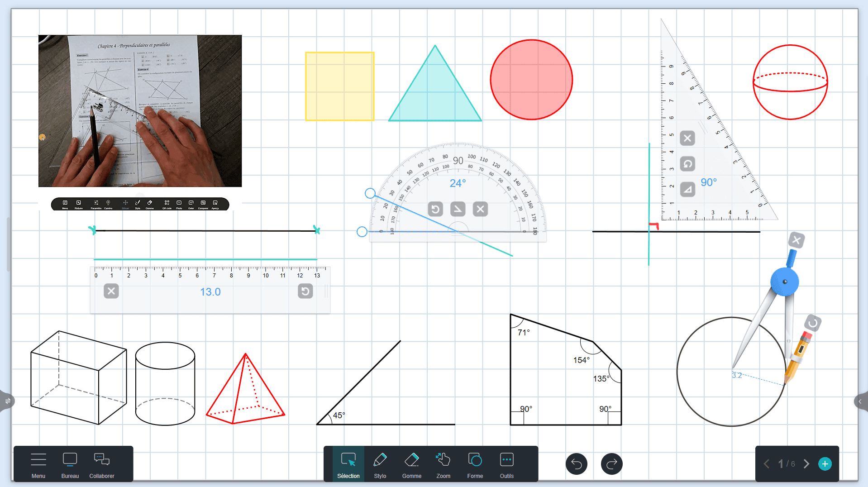The height and width of the screenshot is (487, 868).
Task: Collapse the right edge panel chevron
Action: [x=859, y=401]
